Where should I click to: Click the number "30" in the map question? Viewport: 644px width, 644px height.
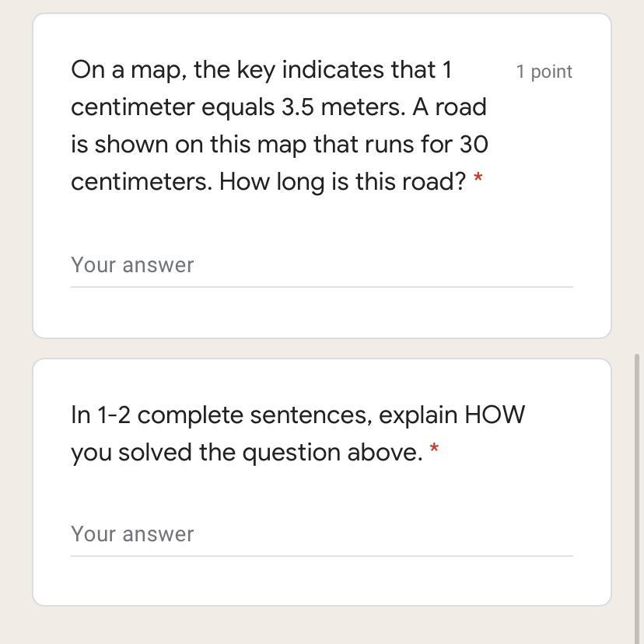pyautogui.click(x=474, y=145)
